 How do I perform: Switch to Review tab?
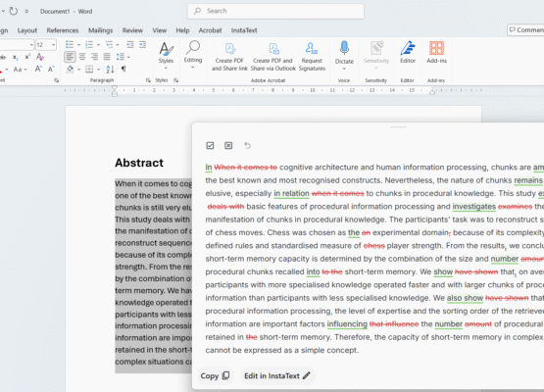pyautogui.click(x=132, y=30)
